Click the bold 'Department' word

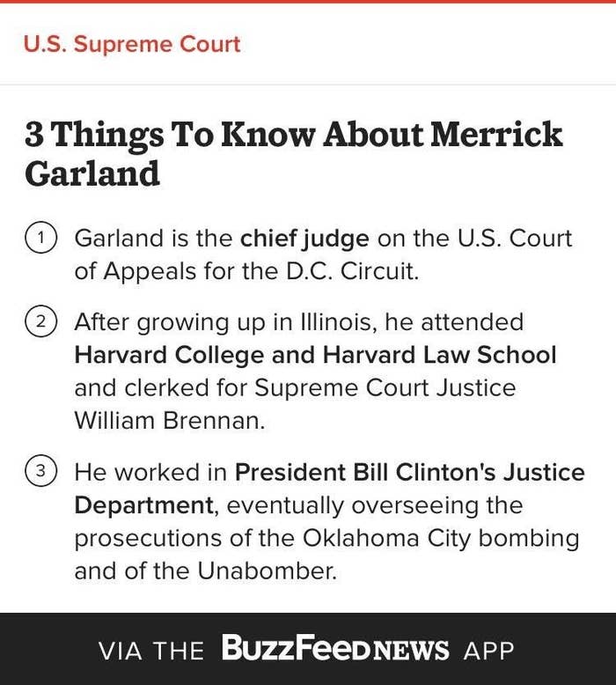pyautogui.click(x=144, y=506)
